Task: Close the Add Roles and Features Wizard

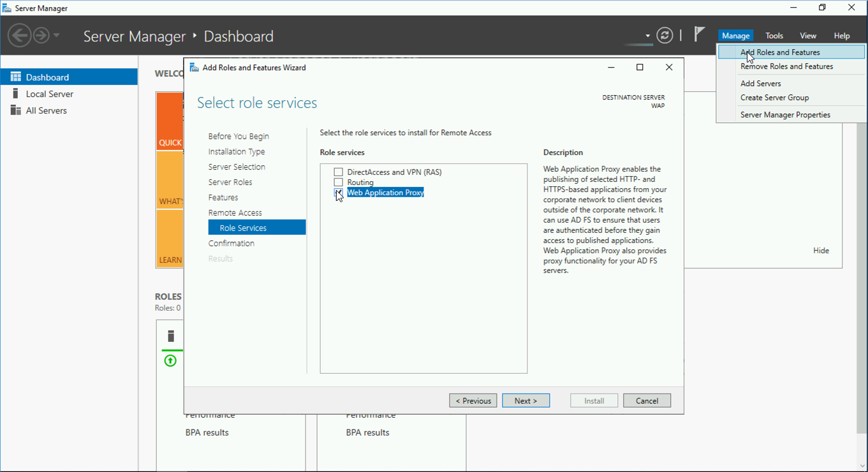Action: point(669,68)
